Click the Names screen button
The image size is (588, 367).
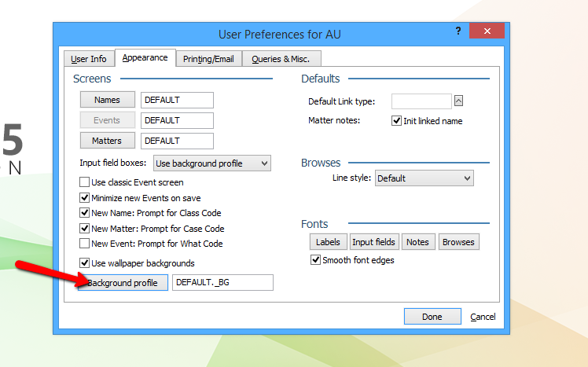pos(107,100)
